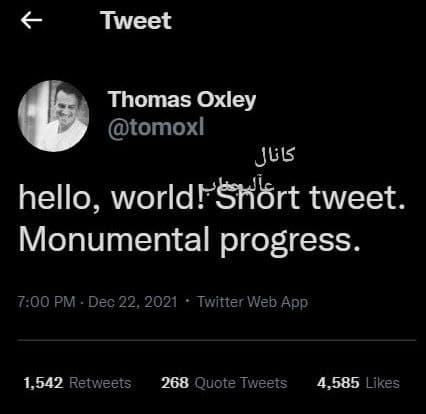Click the Arabic watermark overlapping the tweet
The image size is (426, 414).
238,186
